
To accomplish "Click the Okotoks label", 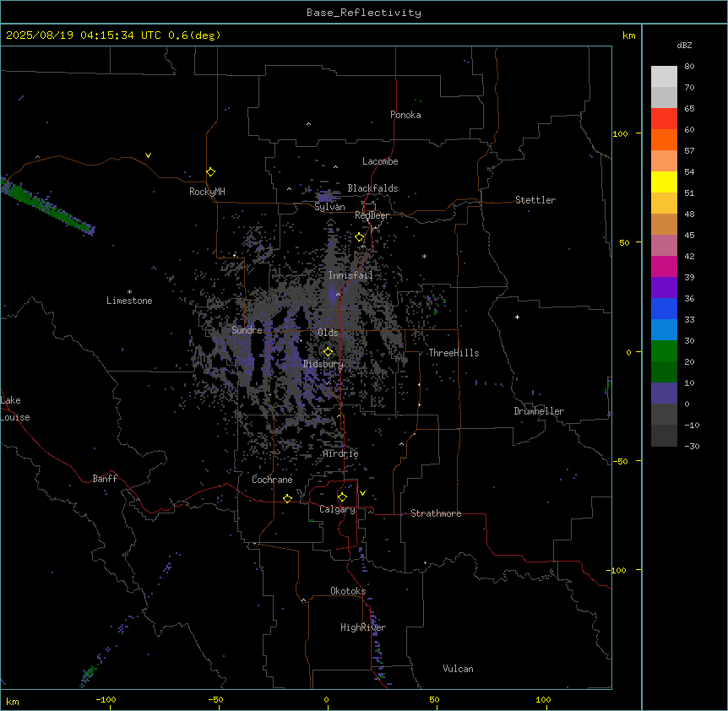I will click(348, 591).
